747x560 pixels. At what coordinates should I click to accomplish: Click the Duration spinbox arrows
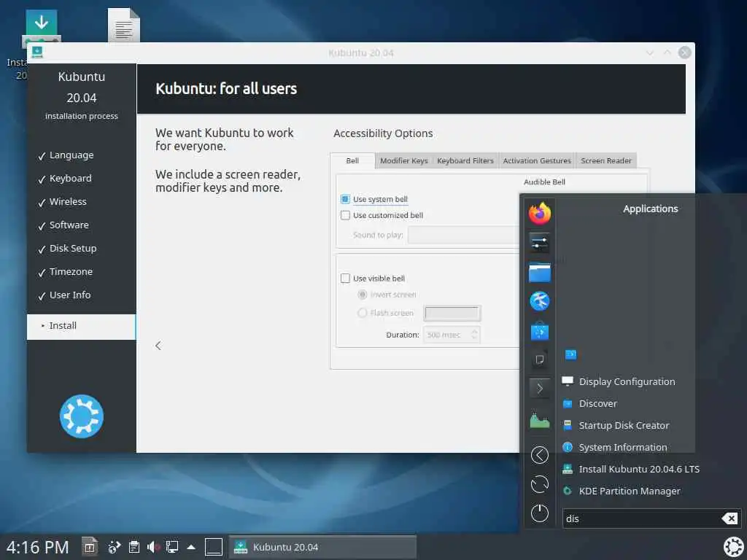[x=474, y=335]
